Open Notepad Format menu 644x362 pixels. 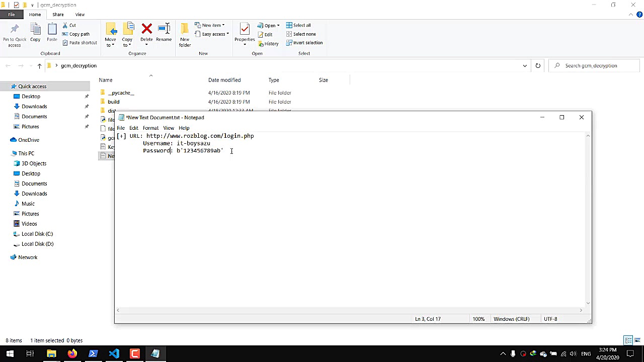pyautogui.click(x=150, y=128)
